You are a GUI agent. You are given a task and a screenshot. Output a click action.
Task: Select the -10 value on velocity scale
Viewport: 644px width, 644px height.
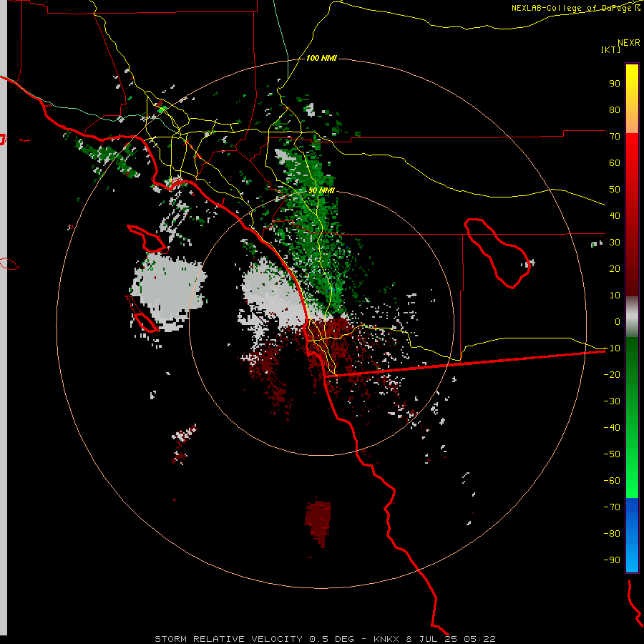click(x=612, y=348)
